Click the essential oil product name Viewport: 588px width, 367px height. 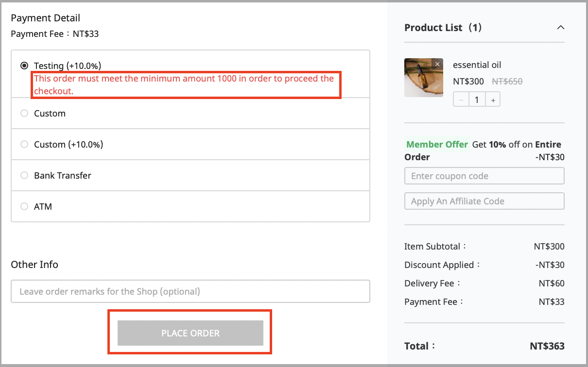coord(477,65)
